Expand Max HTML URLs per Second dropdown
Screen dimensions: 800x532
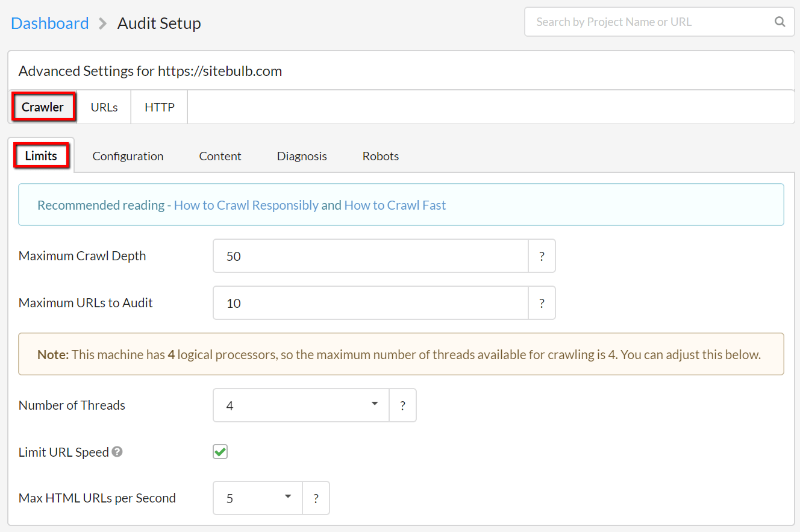258,498
